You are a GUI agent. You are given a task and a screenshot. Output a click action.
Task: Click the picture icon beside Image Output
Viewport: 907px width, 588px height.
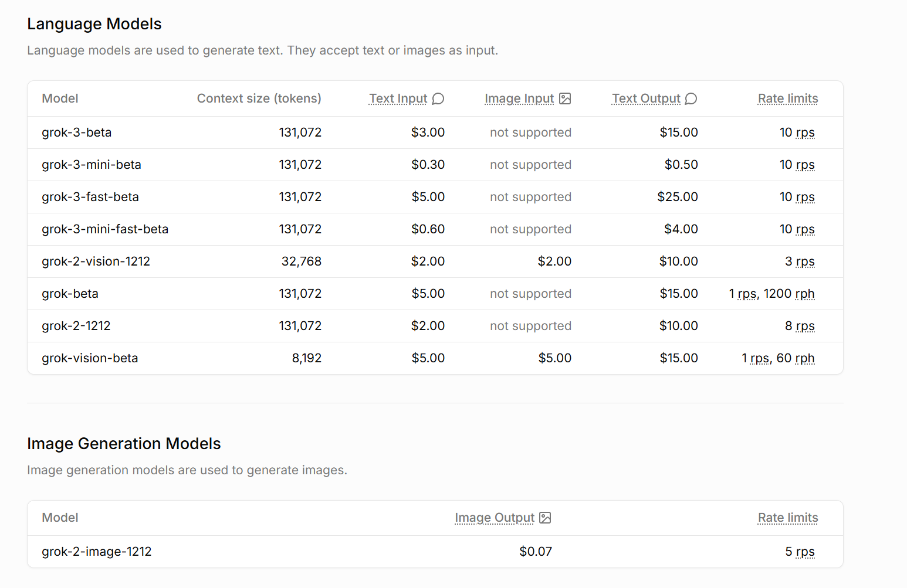point(545,518)
